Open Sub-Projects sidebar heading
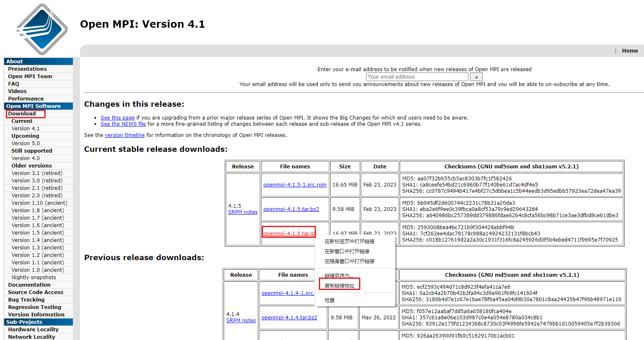This screenshot has height=340, width=644. point(24,322)
